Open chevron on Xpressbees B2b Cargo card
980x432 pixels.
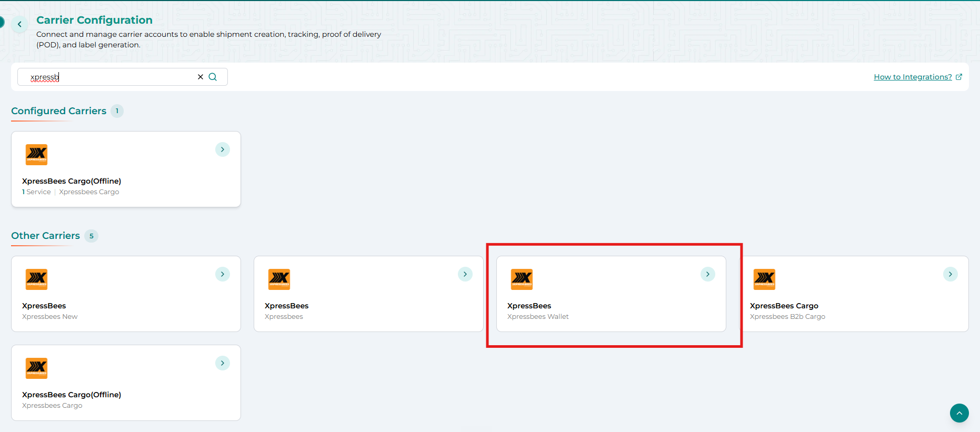[951, 274]
